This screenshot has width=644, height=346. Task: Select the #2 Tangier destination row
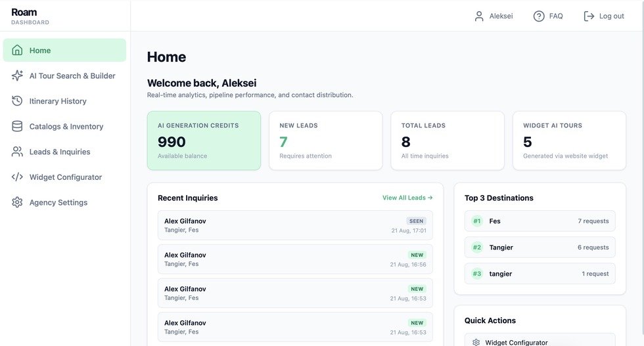(x=540, y=247)
